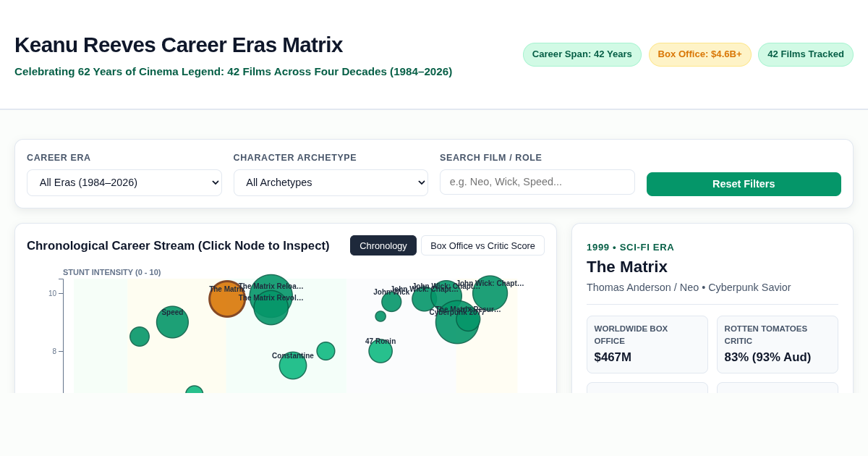
Task: Select the 47 Ronin bubble
Action: click(x=380, y=351)
